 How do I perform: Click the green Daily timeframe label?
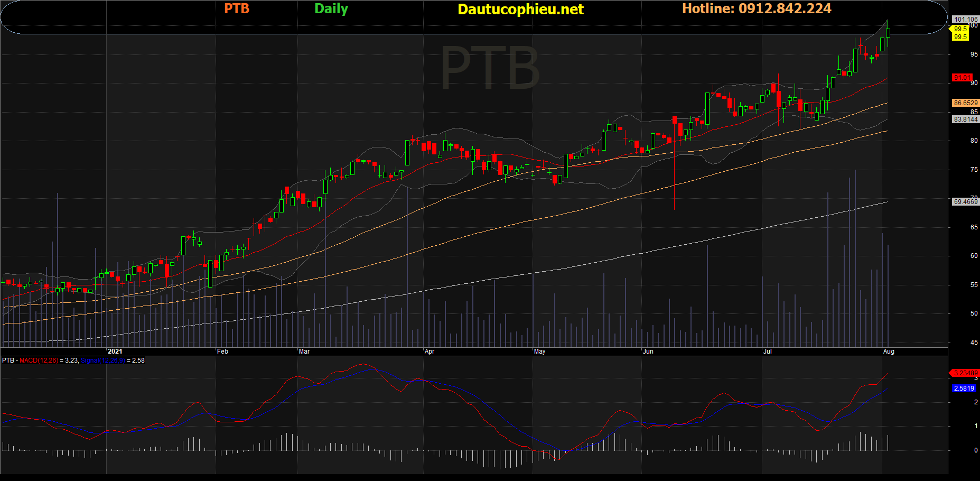[x=331, y=9]
